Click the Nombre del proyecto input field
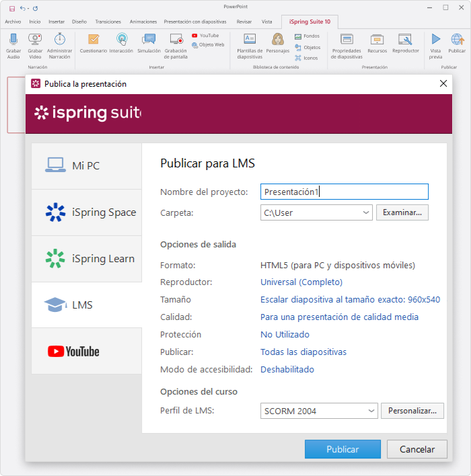 [345, 192]
